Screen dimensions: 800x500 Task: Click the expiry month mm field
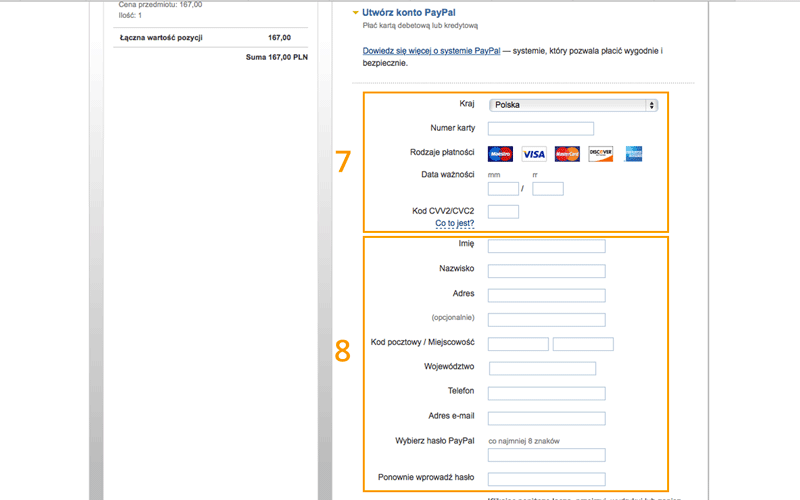tap(502, 189)
